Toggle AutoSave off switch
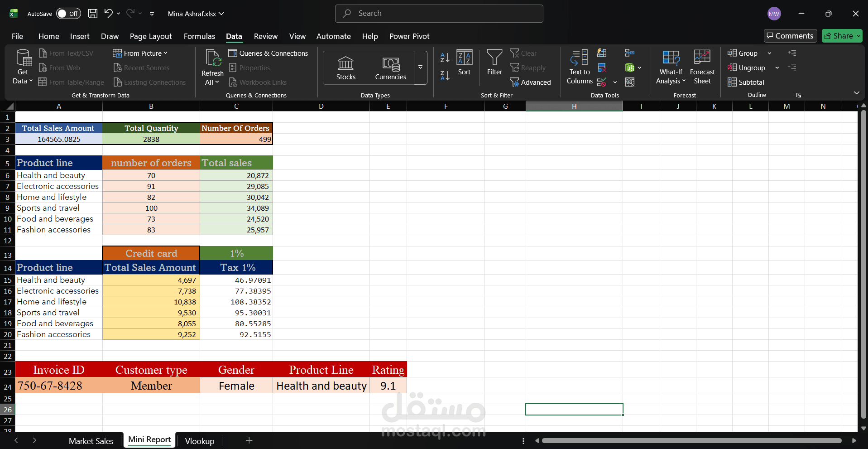 click(68, 13)
